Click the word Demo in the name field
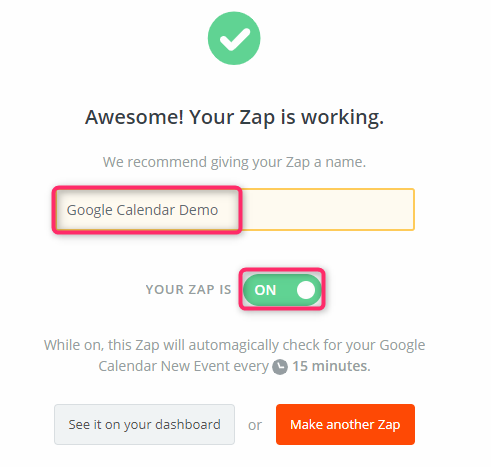Screen dimensions: 491x467 point(199,210)
